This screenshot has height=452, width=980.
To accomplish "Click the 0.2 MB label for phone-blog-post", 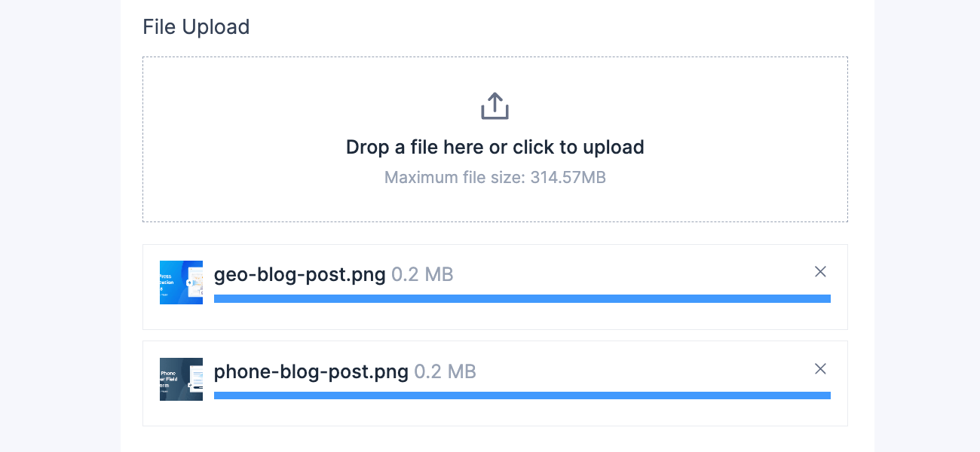I will coord(446,371).
